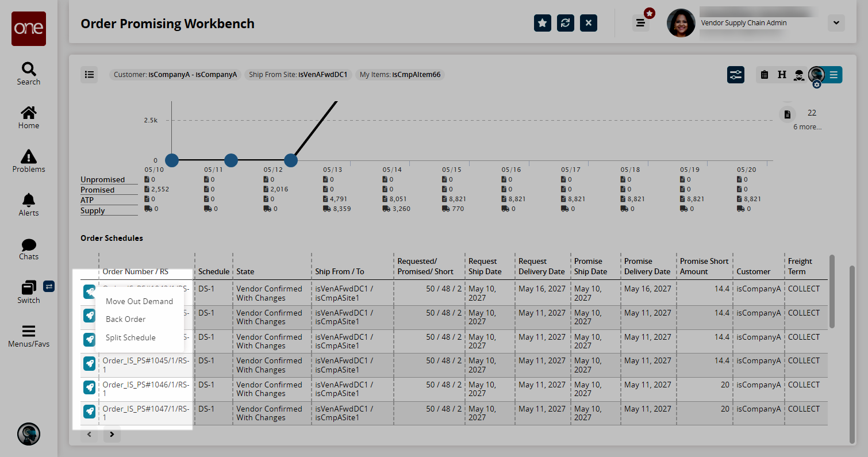The height and width of the screenshot is (457, 868).
Task: Expand the user account dropdown chevron
Action: point(836,23)
